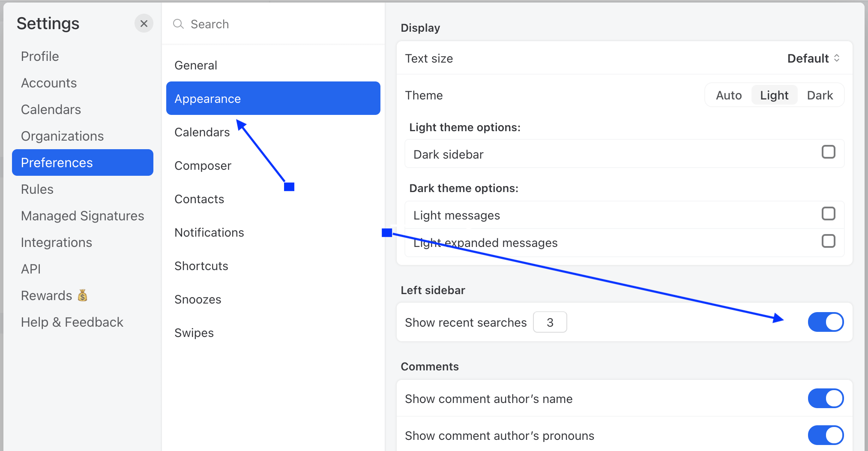
Task: Click the search magnifier icon
Action: click(178, 24)
